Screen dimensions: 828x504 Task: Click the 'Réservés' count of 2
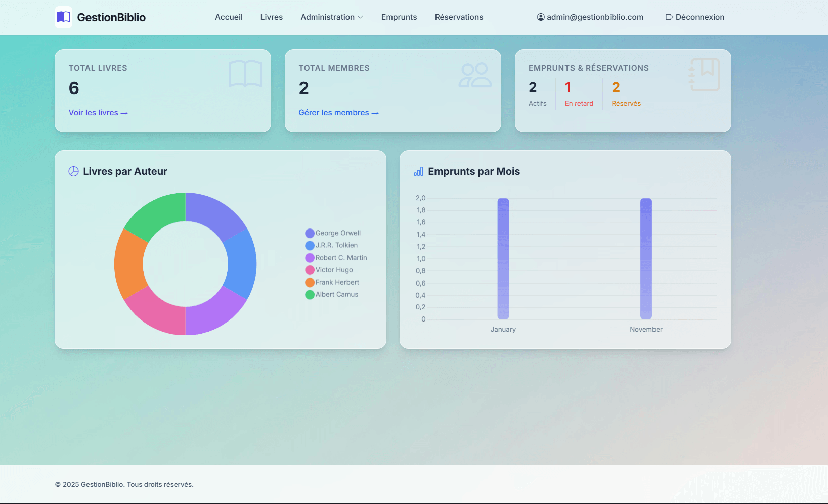[616, 87]
